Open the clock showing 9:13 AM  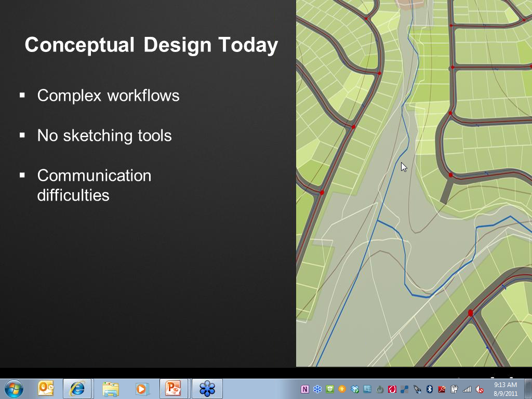pyautogui.click(x=505, y=389)
